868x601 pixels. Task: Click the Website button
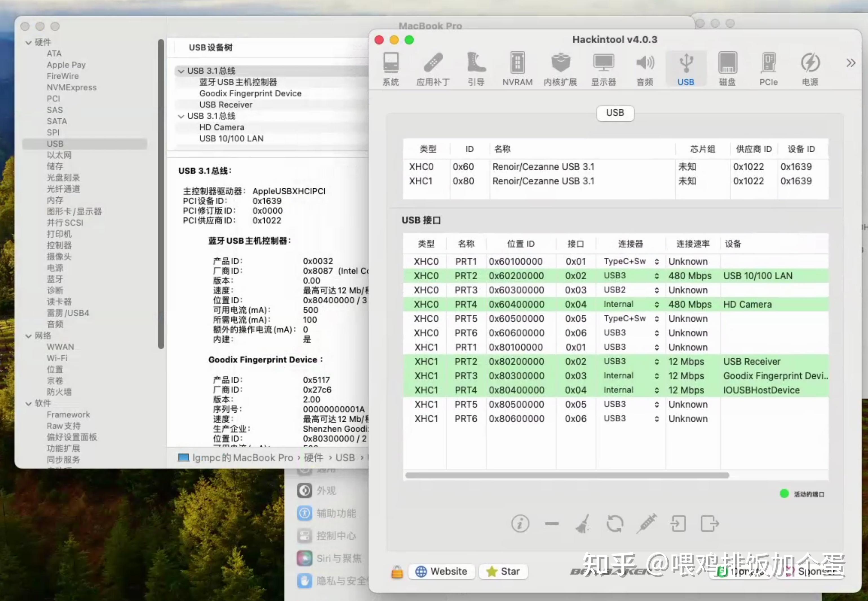pyautogui.click(x=442, y=571)
